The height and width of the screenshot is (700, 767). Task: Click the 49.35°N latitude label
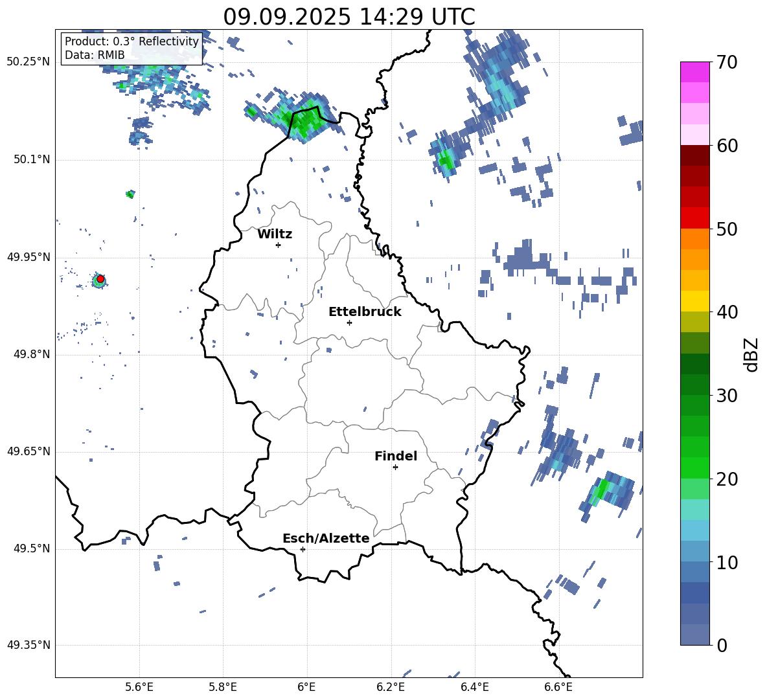28,645
